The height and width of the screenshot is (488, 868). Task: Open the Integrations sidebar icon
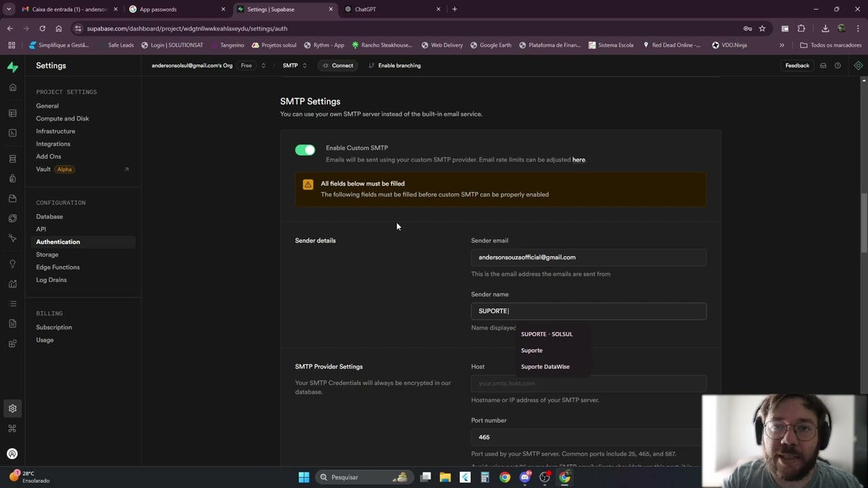pos(12,344)
